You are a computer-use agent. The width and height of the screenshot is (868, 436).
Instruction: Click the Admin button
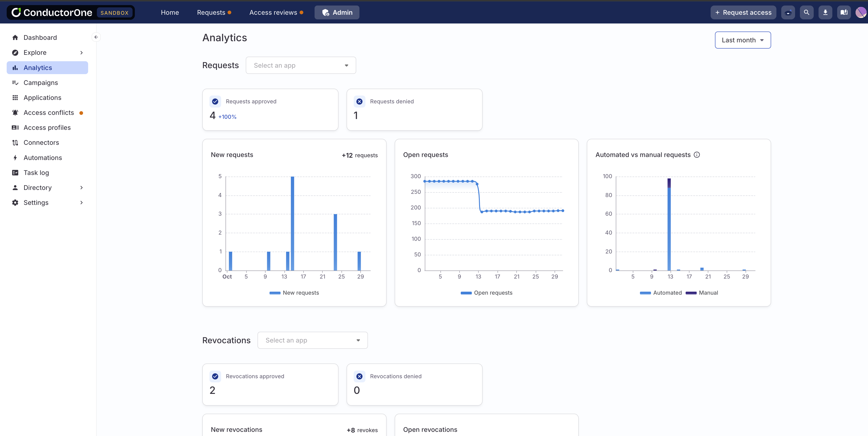click(x=337, y=12)
